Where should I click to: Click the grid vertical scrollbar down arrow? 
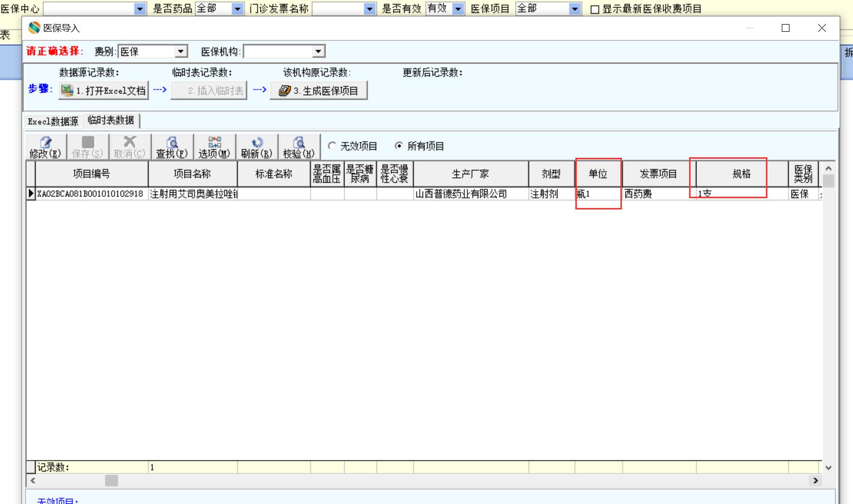click(828, 468)
